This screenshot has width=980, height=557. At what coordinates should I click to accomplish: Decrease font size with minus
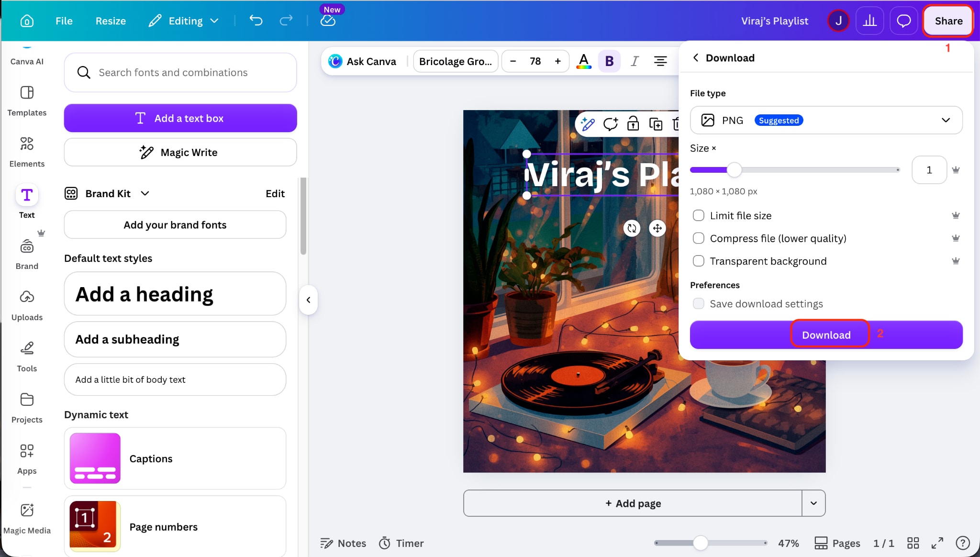click(513, 61)
